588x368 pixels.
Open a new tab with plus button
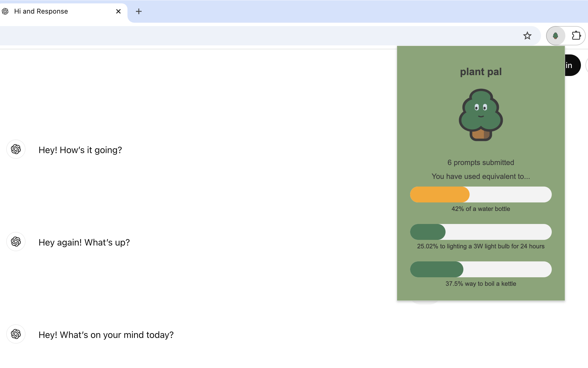pos(139,11)
